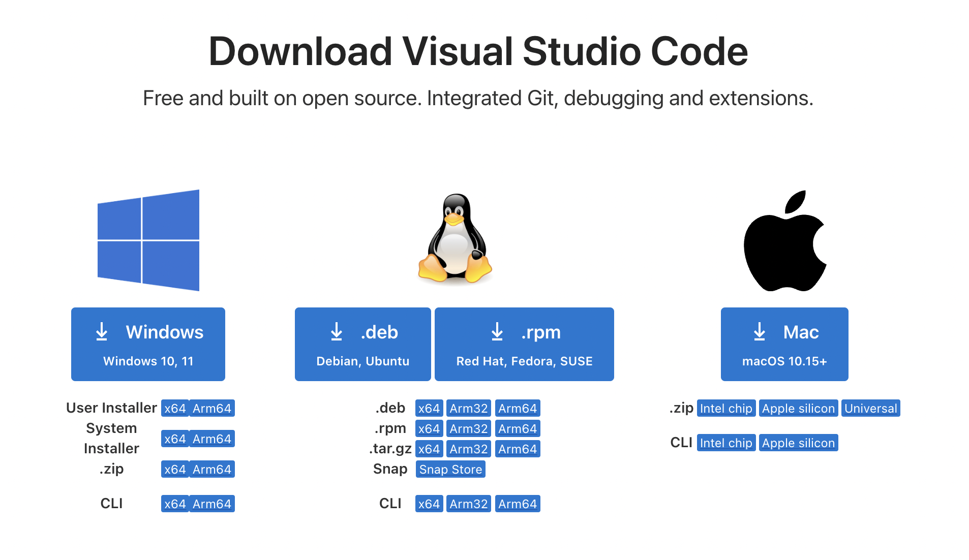Select x64 for Linux CLI download
969x560 pixels.
(429, 504)
